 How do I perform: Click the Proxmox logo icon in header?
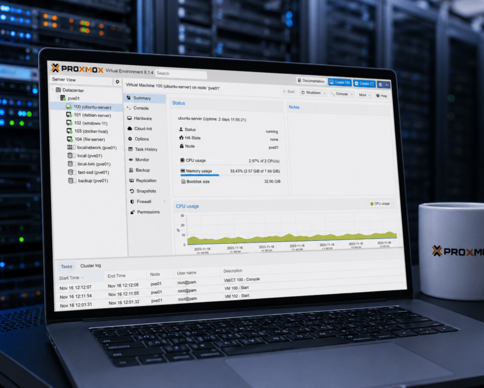point(55,68)
